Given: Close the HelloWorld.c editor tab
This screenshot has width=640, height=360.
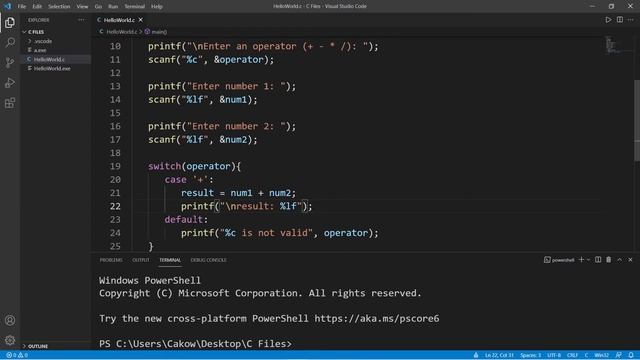Looking at the screenshot, I should [140, 20].
